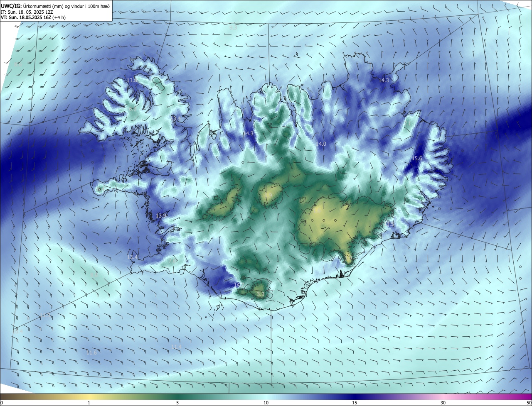Click the 13.9 value label on the map
Image resolution: width=532 pixels, height=406 pixels.
coord(161,215)
